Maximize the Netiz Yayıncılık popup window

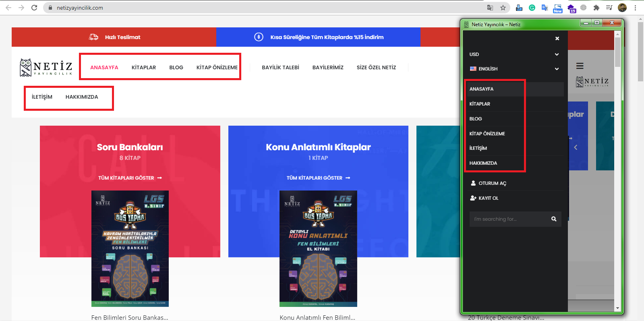tap(597, 23)
